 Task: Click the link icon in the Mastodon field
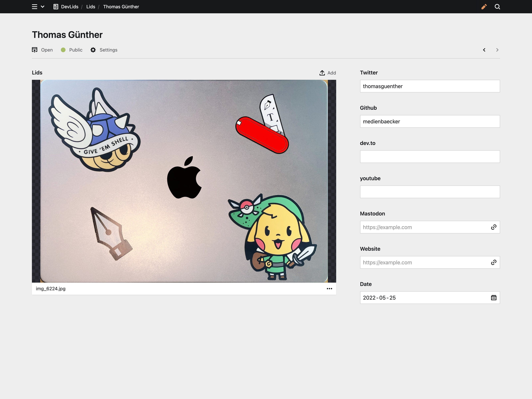point(494,227)
